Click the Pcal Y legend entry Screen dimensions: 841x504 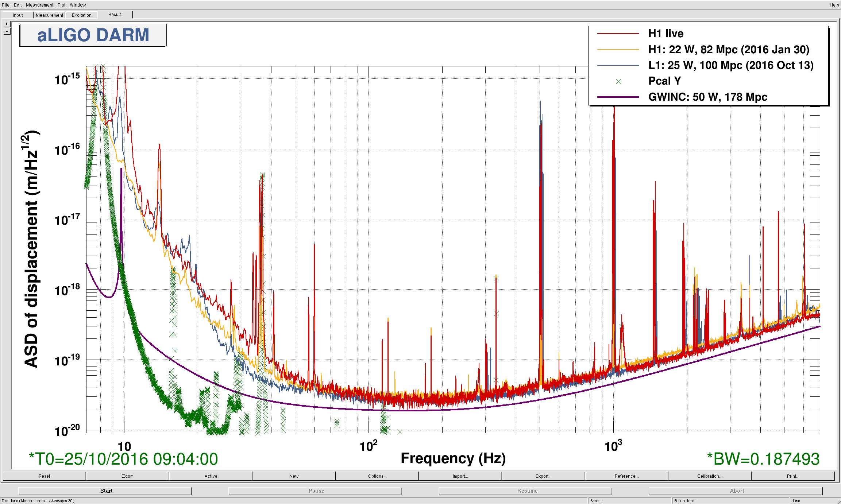click(664, 81)
